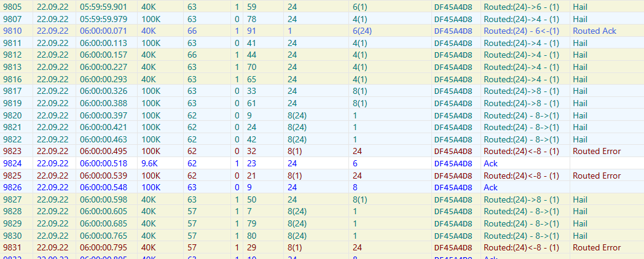Select row number 9821
The image size is (644, 259).
[x=11, y=127]
